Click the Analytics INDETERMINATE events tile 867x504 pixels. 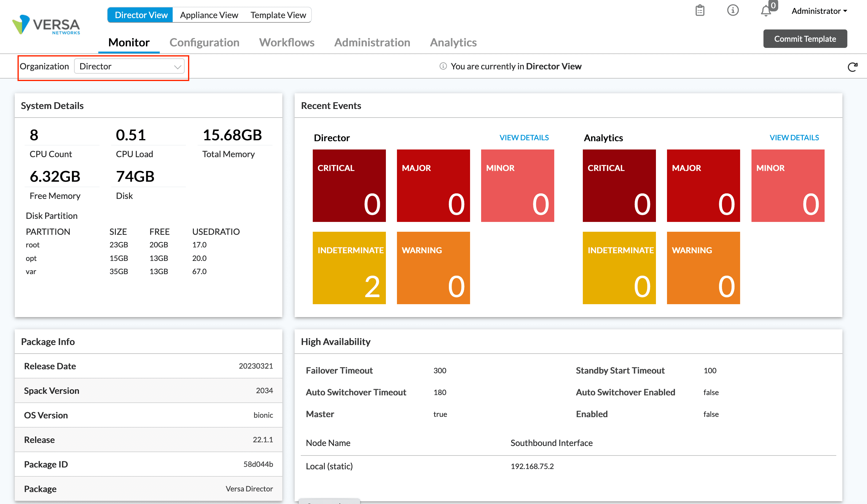pos(619,268)
